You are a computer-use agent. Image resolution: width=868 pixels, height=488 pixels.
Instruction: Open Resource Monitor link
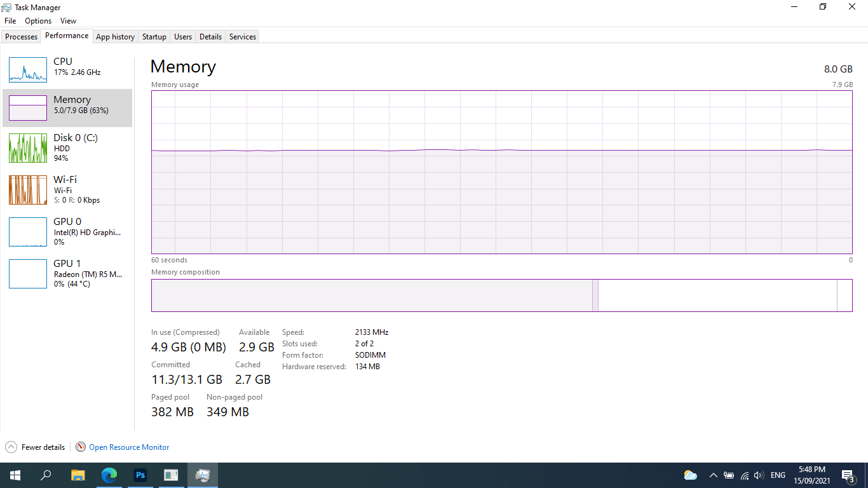129,447
